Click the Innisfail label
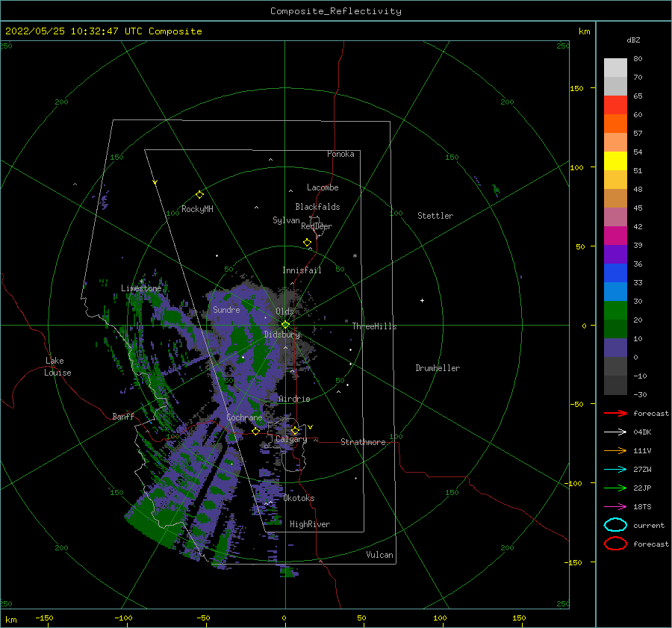Screen dimensions: 672x628 tap(302, 270)
